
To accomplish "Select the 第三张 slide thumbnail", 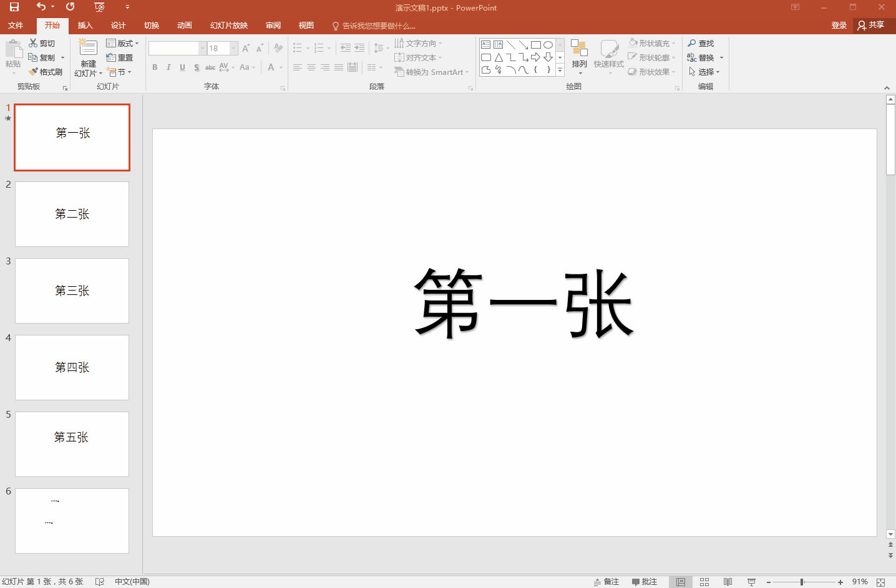I will [x=71, y=291].
